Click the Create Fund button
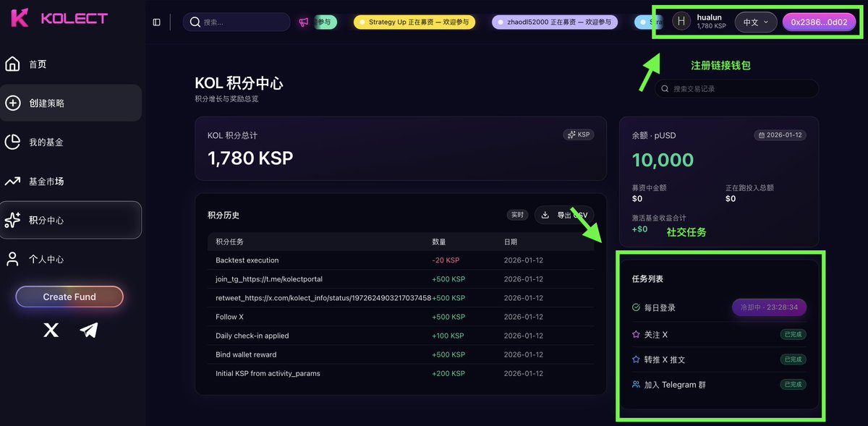The width and height of the screenshot is (868, 426). pyautogui.click(x=69, y=297)
